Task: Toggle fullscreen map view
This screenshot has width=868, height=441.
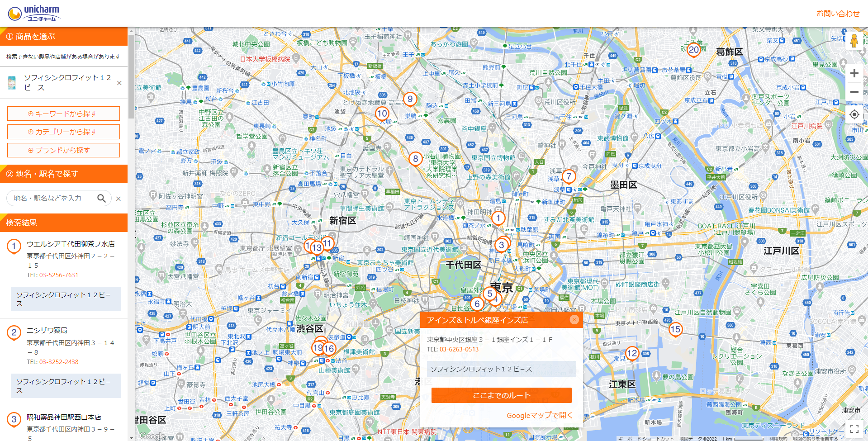Action: pos(854,428)
